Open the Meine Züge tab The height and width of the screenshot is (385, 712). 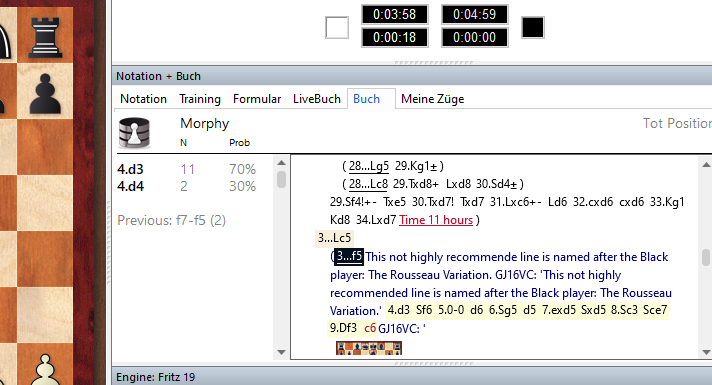click(432, 99)
